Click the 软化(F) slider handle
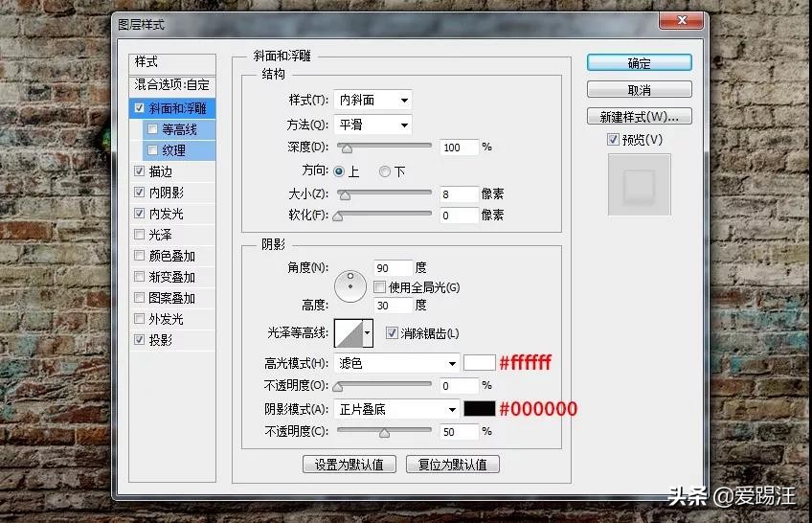 (x=338, y=217)
